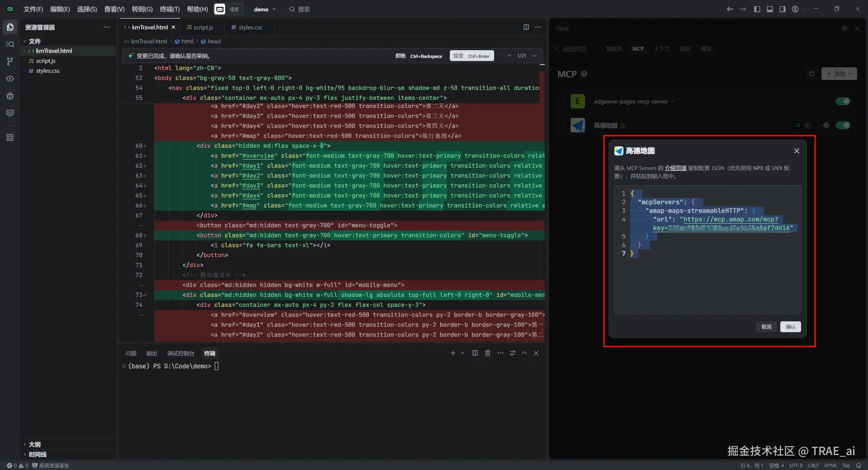Open the eye preview view in activity bar

pyautogui.click(x=10, y=79)
